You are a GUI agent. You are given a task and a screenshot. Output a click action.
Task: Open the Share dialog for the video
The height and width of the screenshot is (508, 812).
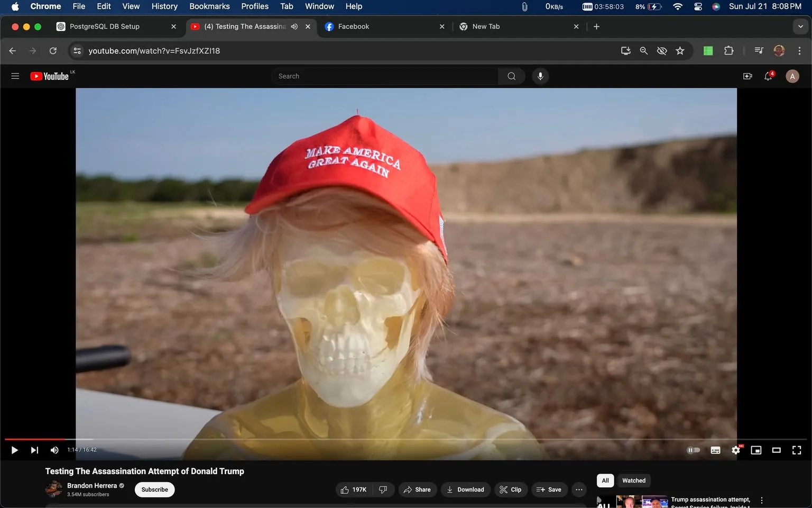pyautogui.click(x=417, y=489)
